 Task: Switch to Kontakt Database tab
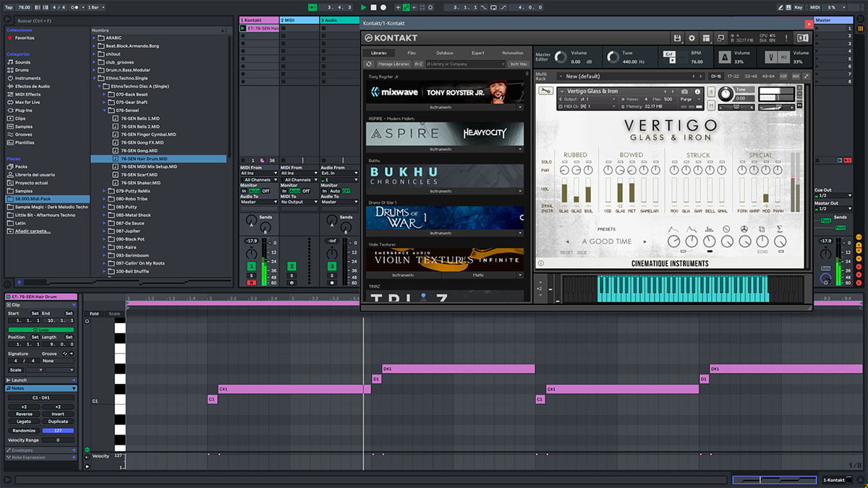pyautogui.click(x=445, y=53)
